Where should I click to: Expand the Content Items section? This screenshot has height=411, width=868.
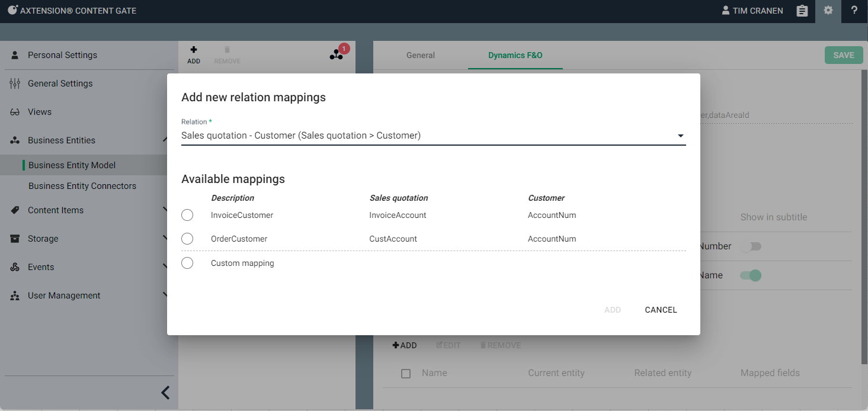click(x=165, y=210)
